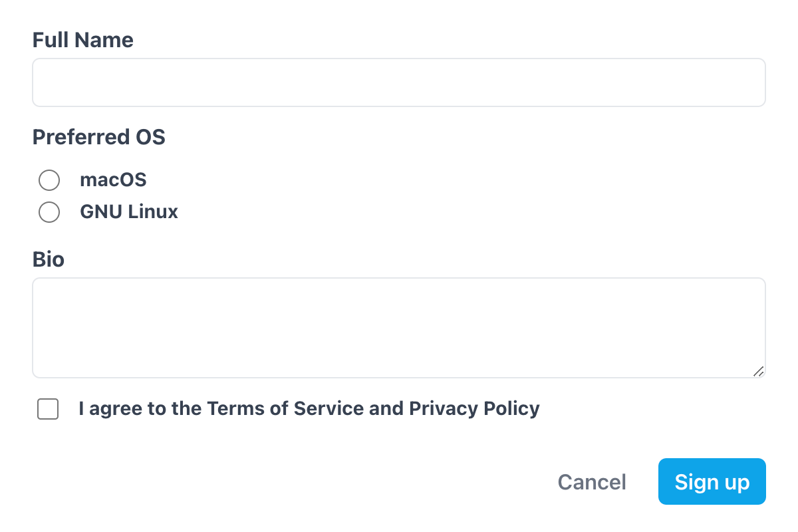The height and width of the screenshot is (532, 798).
Task: Click the 'Preferred OS' group heading
Action: pyautogui.click(x=98, y=137)
